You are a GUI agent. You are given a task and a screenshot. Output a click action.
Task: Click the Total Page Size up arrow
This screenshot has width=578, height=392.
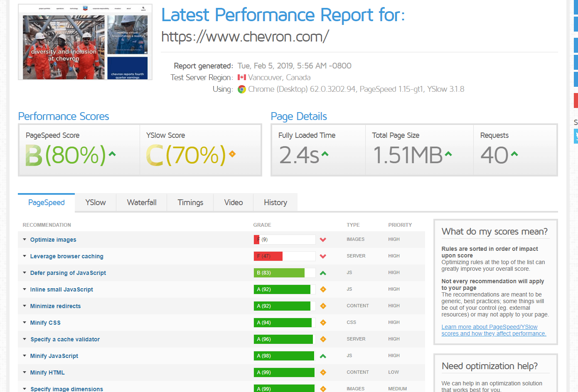click(x=448, y=154)
